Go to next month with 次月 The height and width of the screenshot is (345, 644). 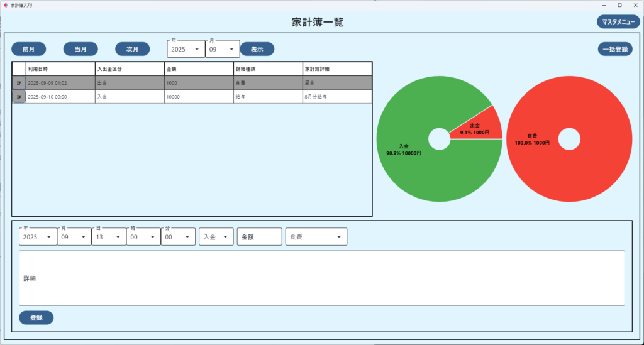click(132, 49)
